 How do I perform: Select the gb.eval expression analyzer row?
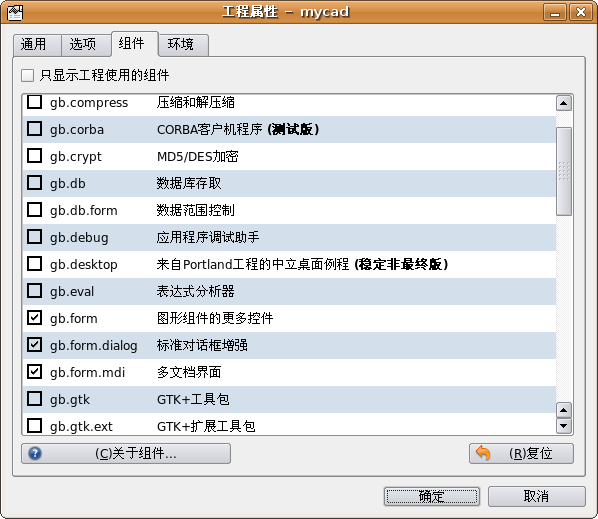pos(289,291)
